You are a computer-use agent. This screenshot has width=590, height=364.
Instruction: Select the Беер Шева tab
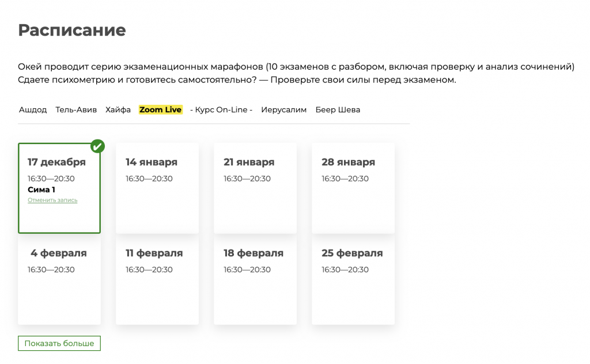click(x=338, y=109)
